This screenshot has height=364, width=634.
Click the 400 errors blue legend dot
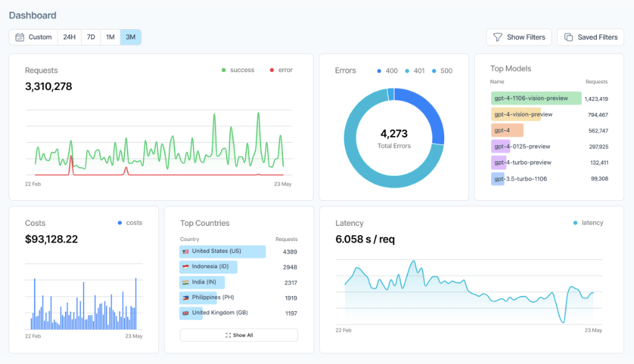coord(379,71)
